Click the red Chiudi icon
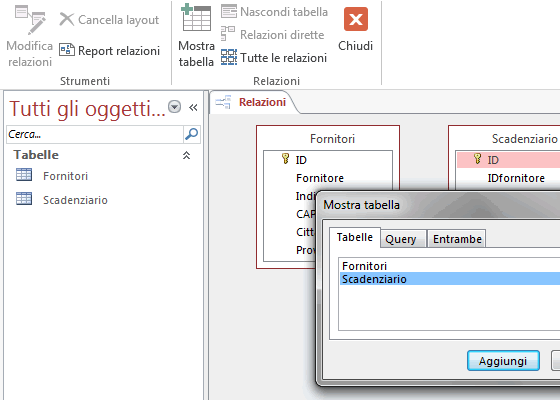The image size is (560, 400). click(356, 19)
